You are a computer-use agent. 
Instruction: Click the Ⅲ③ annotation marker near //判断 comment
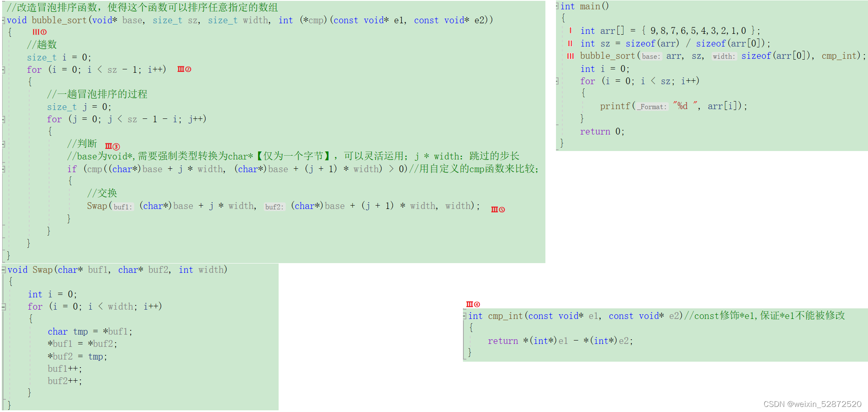point(112,146)
